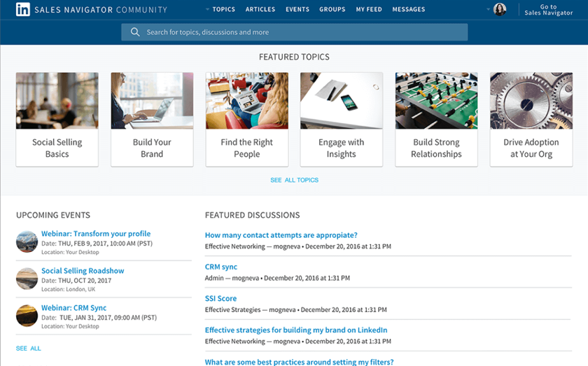Open the Build Strong Relationships foosball image

(x=436, y=101)
